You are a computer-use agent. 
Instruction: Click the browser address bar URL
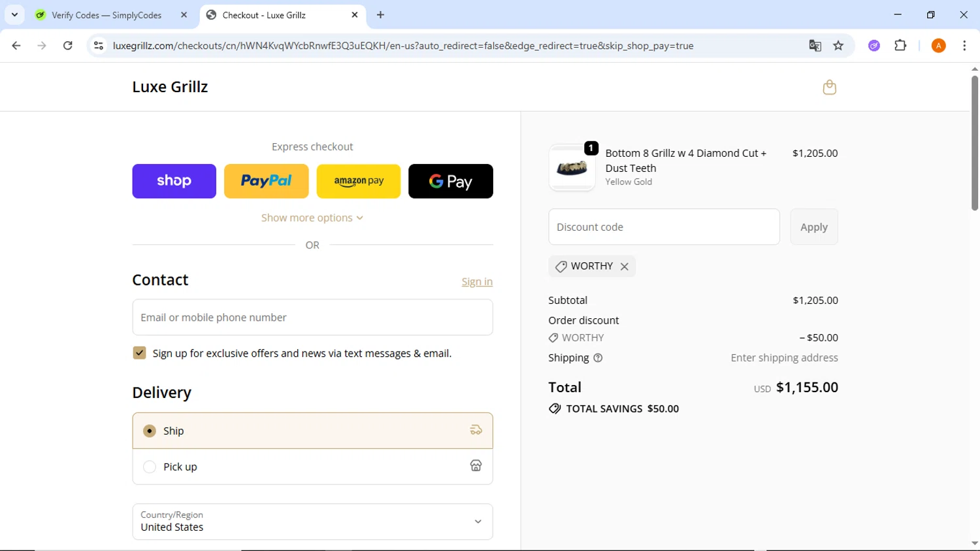click(403, 46)
